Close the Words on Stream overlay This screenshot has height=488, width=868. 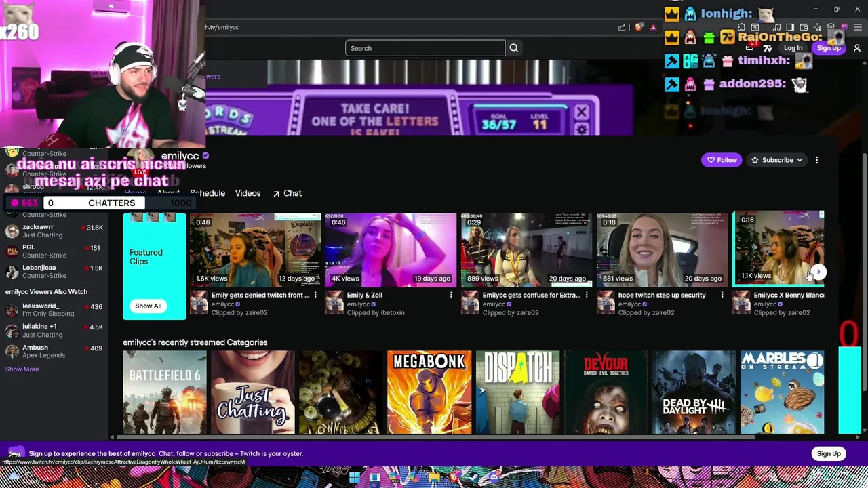coord(581,112)
